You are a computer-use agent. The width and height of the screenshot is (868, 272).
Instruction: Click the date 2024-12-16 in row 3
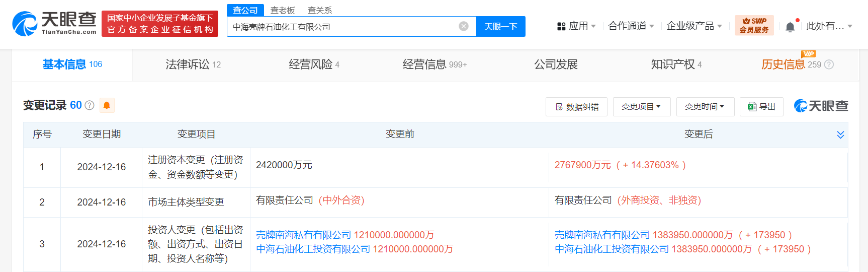[x=102, y=244]
